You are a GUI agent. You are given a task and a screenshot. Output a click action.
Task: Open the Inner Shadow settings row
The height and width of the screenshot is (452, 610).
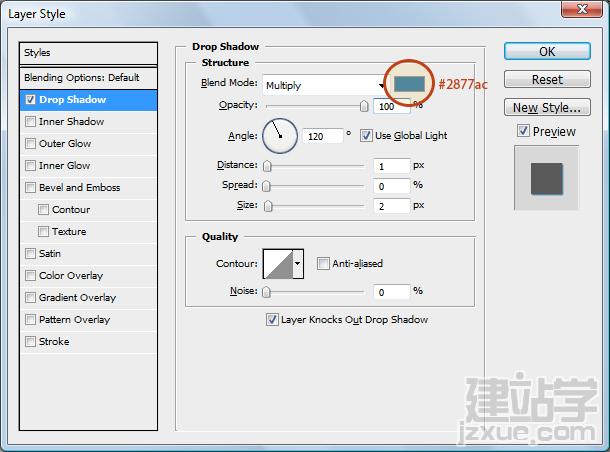(x=88, y=122)
